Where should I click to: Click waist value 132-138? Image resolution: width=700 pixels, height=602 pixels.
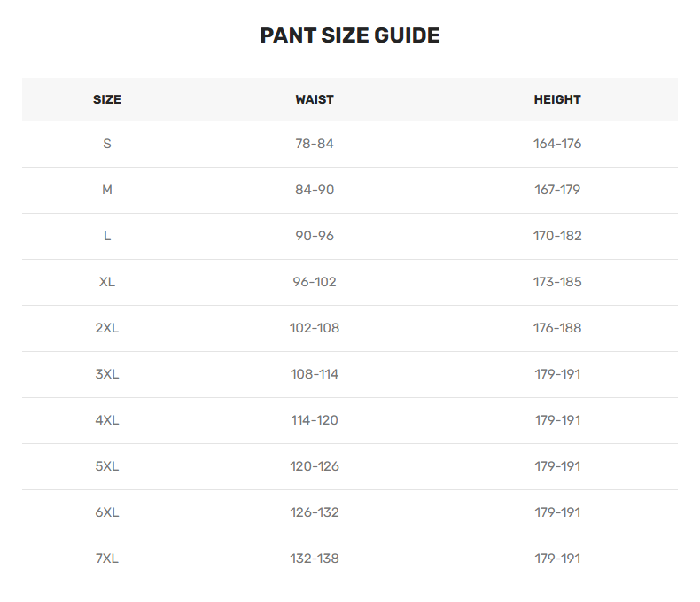tap(315, 559)
